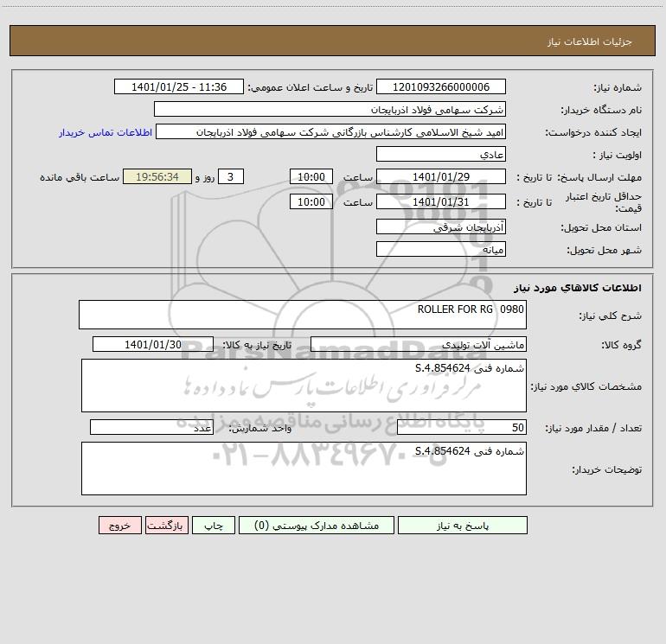Click the label گروه کالا

pyautogui.click(x=621, y=345)
